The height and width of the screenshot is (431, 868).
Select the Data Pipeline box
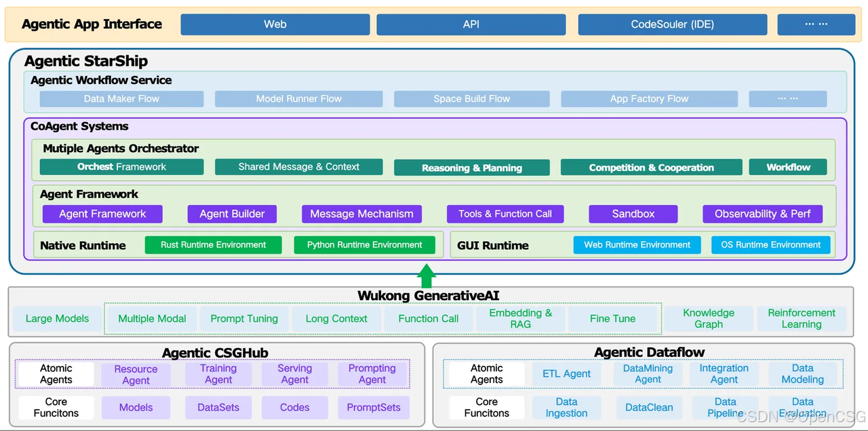[726, 407]
